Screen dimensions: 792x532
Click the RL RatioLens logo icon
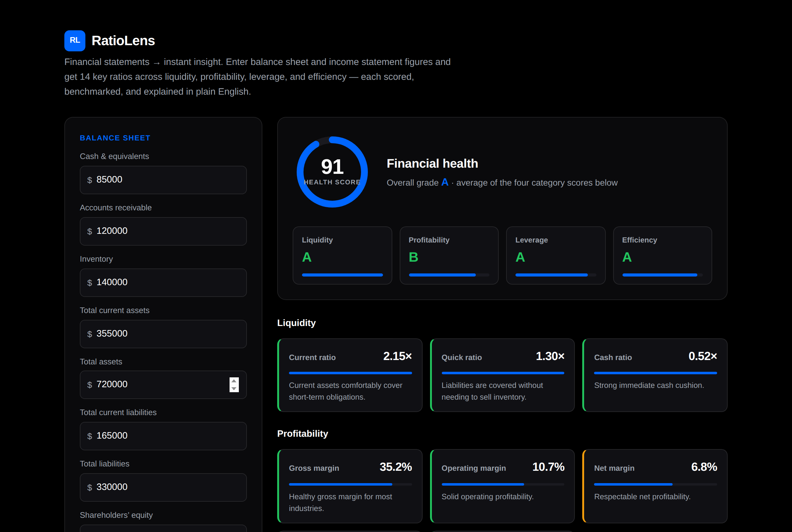coord(75,41)
